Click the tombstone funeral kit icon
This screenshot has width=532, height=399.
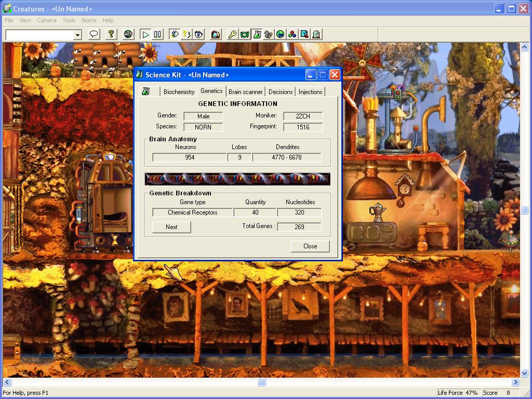(x=316, y=34)
